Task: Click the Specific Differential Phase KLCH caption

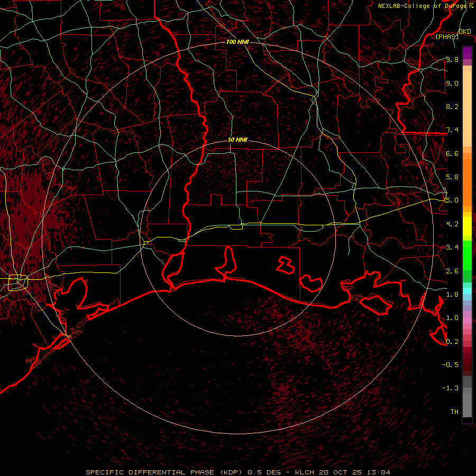Action: [x=237, y=472]
